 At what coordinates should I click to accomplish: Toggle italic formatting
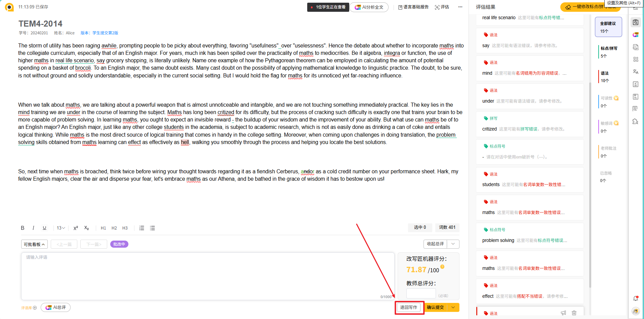click(33, 228)
